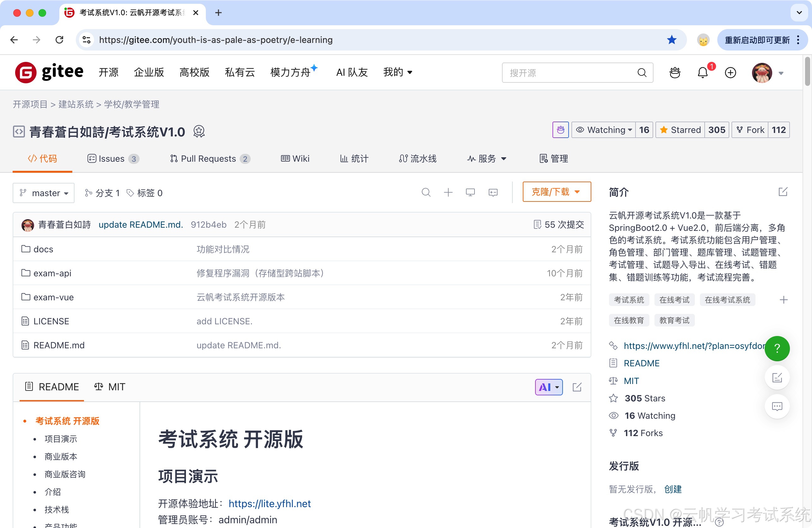The width and height of the screenshot is (812, 528).
Task: Click the green help question mark button
Action: point(777,348)
